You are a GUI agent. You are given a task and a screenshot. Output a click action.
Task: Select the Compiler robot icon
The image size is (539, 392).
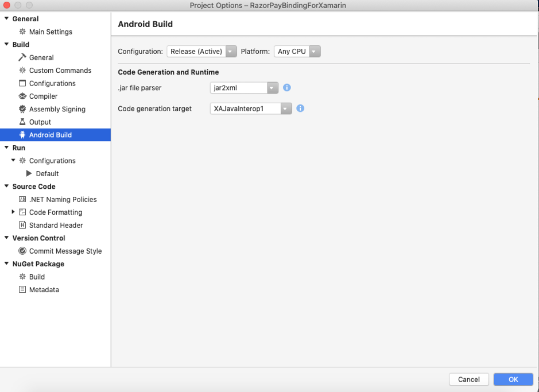22,96
